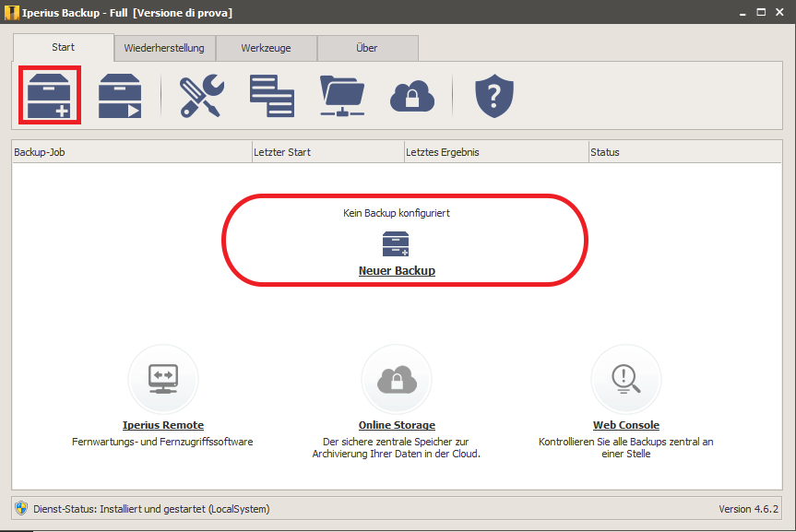Click the network folder toolbar icon

pos(342,96)
